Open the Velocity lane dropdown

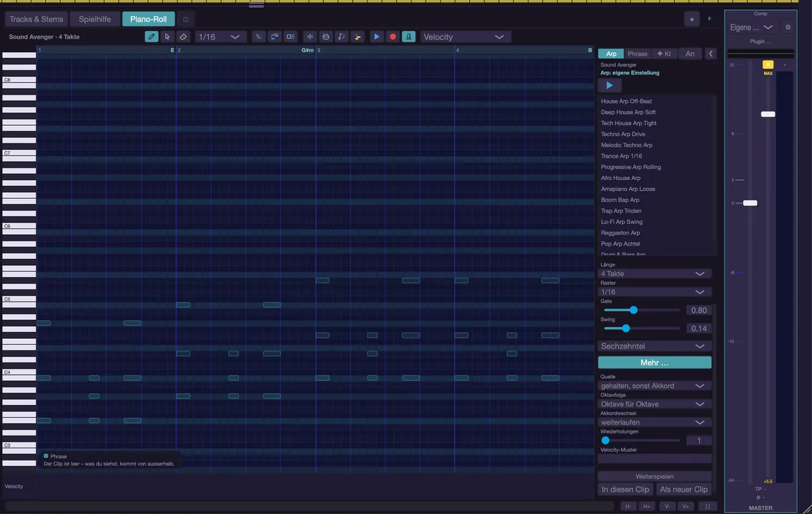[x=466, y=37]
